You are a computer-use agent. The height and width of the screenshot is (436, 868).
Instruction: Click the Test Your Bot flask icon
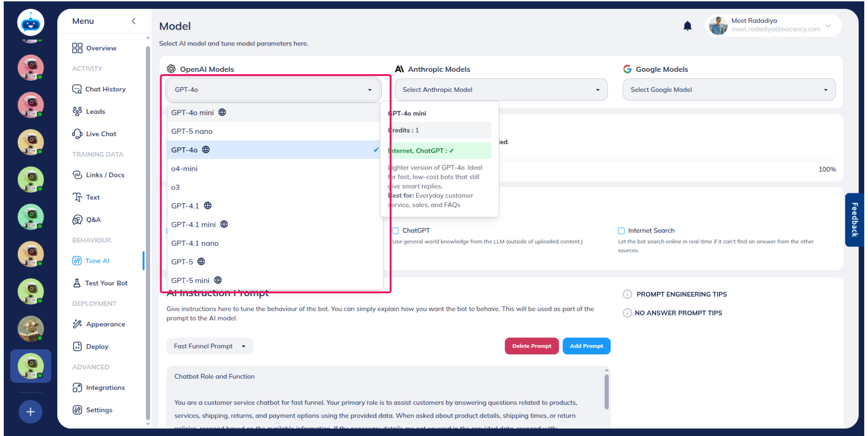[77, 283]
